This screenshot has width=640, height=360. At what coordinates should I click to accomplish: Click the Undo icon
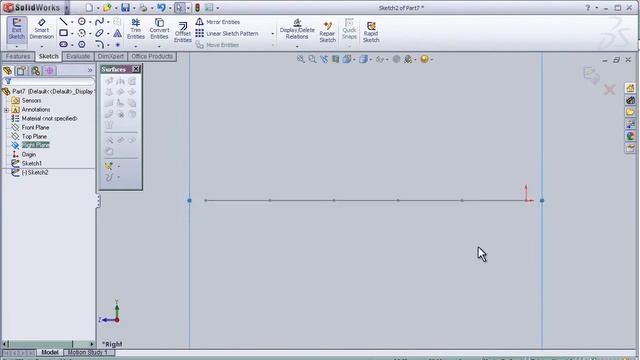click(x=161, y=7)
